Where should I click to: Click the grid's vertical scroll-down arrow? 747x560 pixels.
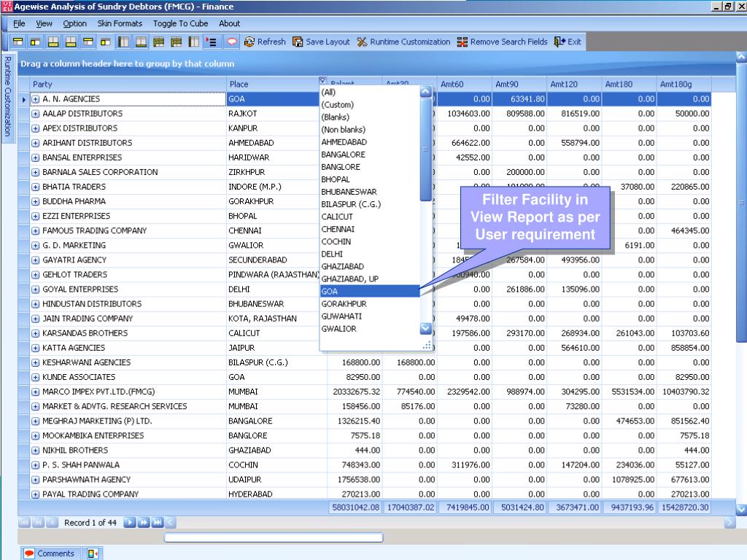click(741, 510)
